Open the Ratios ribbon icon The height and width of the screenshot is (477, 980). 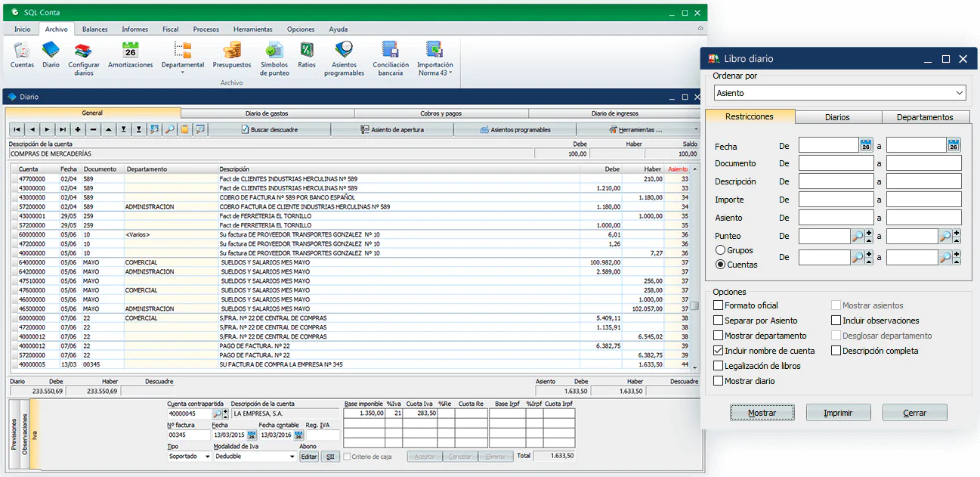click(307, 55)
